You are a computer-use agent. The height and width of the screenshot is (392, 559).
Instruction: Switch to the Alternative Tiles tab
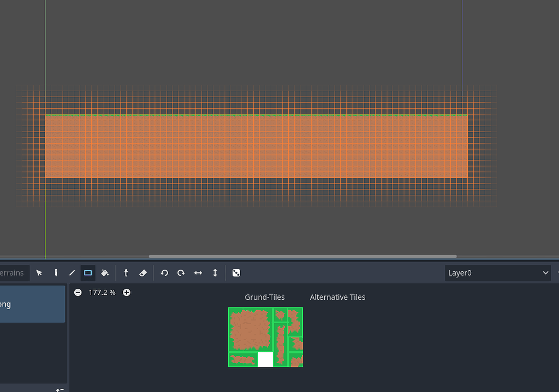337,297
